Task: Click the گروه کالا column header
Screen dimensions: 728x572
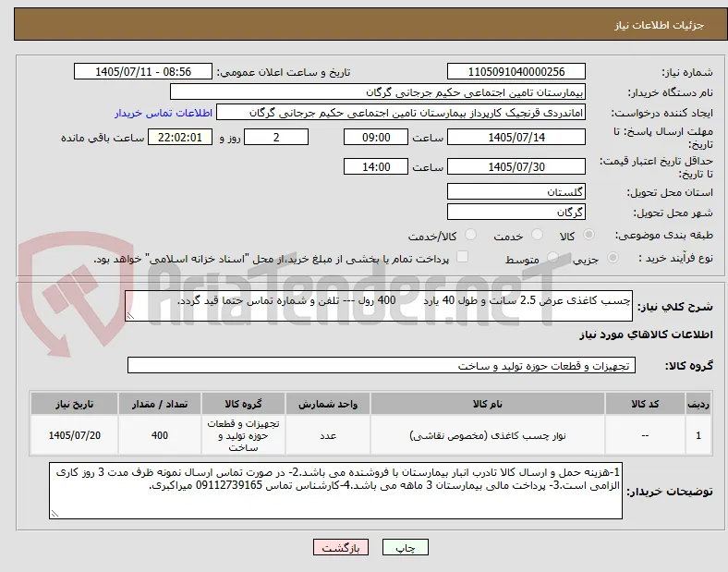Action: (x=243, y=404)
